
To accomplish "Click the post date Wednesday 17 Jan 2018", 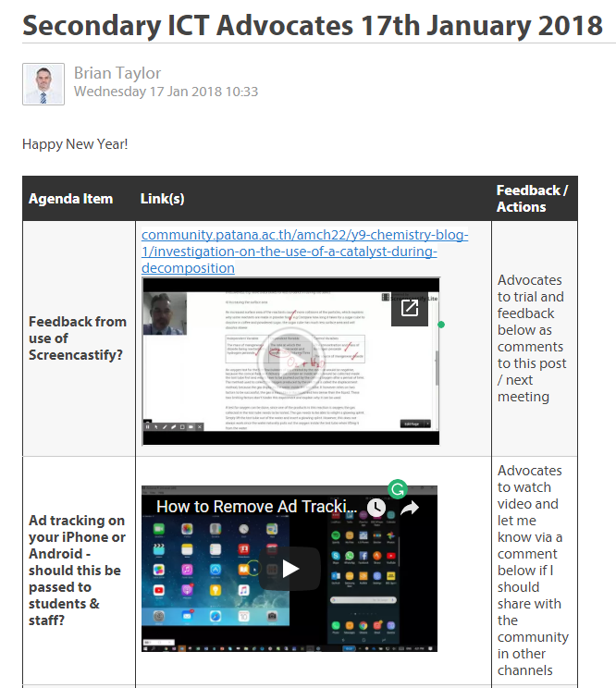I will [166, 92].
